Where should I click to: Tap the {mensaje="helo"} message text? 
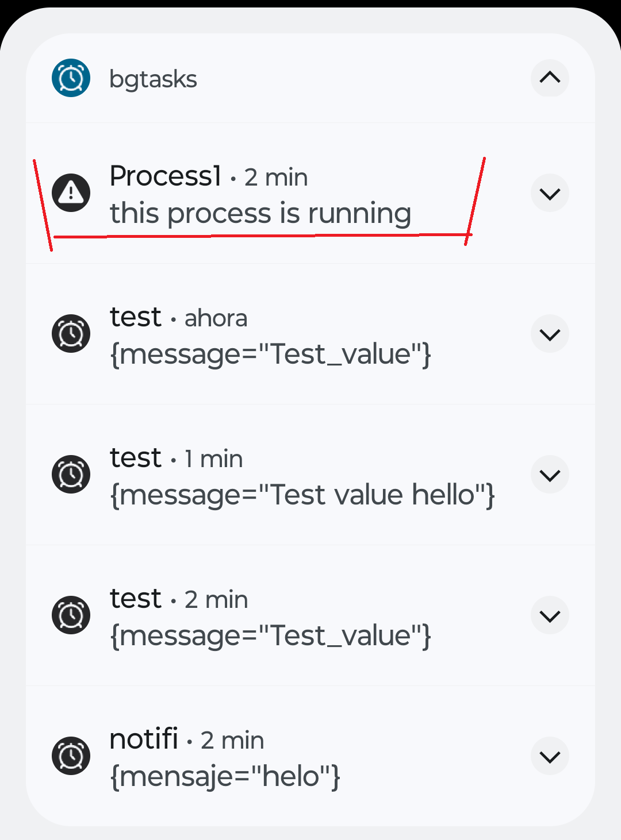point(225,777)
